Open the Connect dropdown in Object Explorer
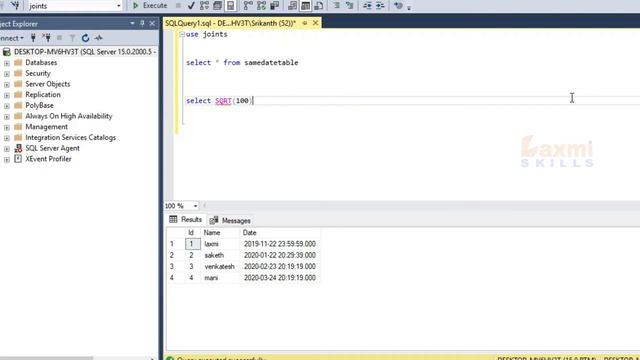Image resolution: width=640 pixels, height=360 pixels. (x=11, y=38)
